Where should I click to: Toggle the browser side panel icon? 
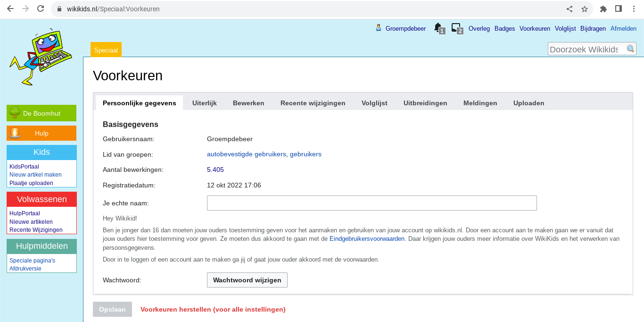(619, 8)
